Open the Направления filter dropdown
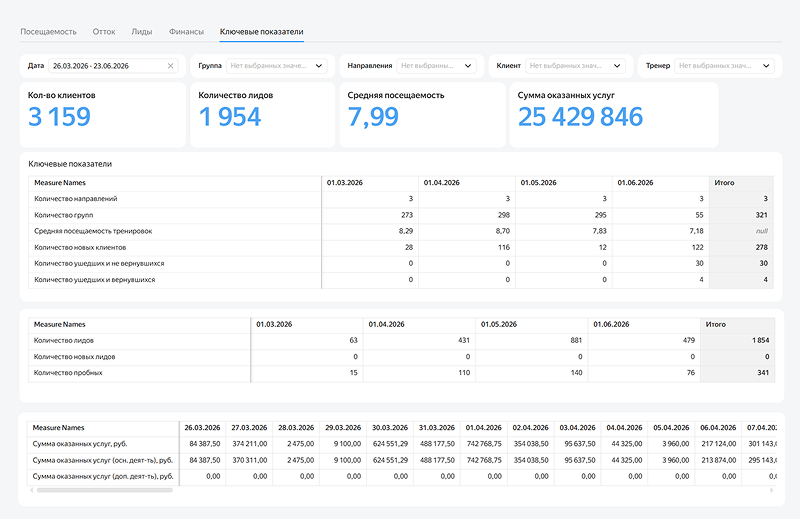800x519 pixels. pos(436,66)
